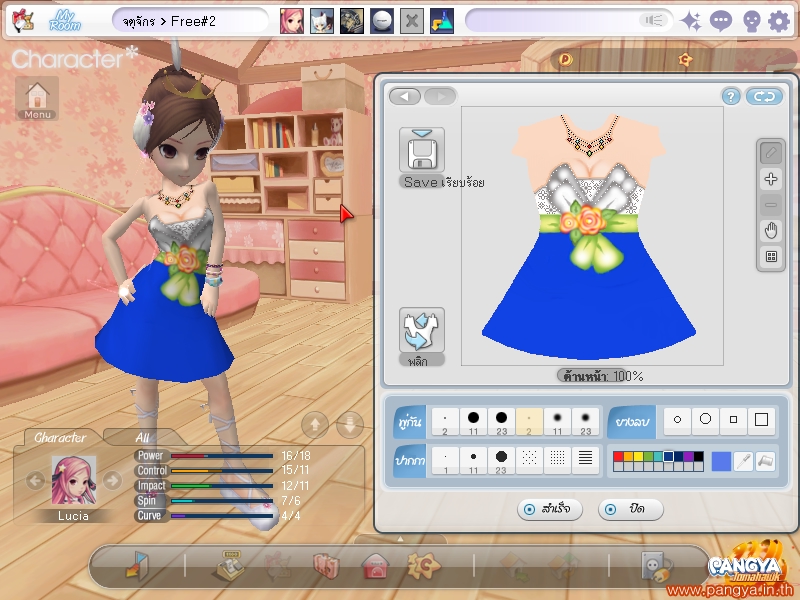This screenshot has height=600, width=800.
Task: Select soft brush size 23
Action: tap(585, 421)
